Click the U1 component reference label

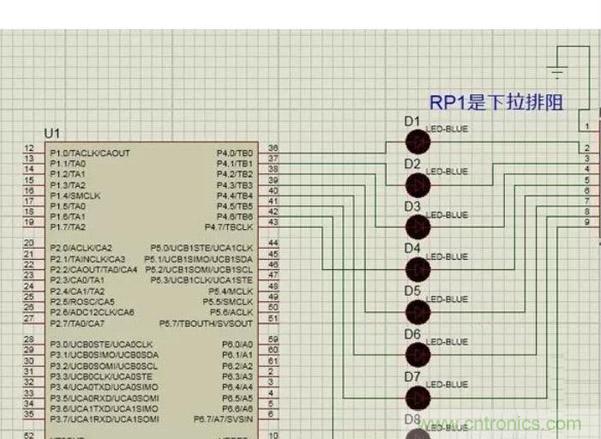[52, 133]
